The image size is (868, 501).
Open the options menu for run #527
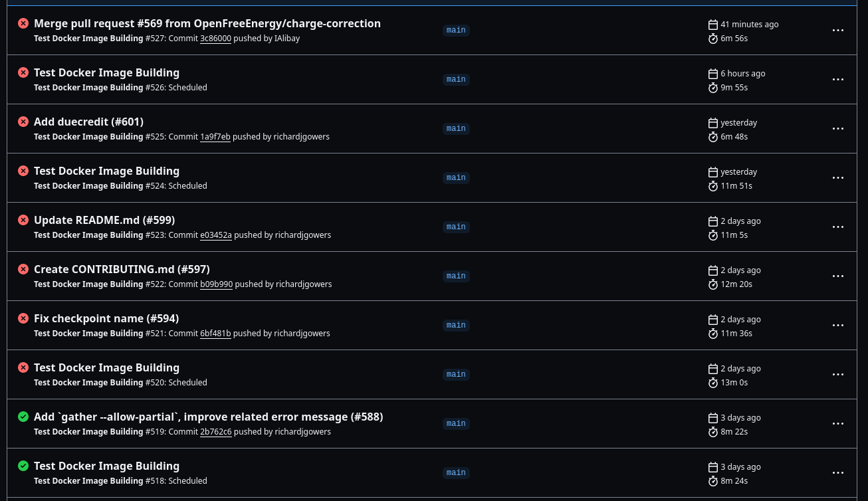point(838,31)
